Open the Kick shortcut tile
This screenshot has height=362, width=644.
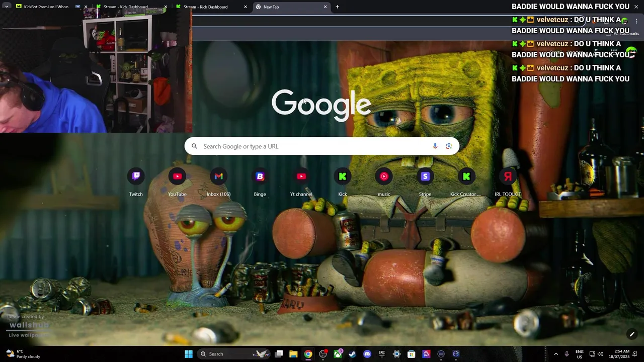tap(343, 182)
